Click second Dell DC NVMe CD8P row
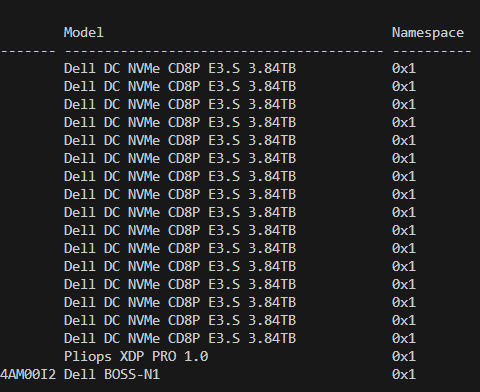The width and height of the screenshot is (480, 392). 180,86
